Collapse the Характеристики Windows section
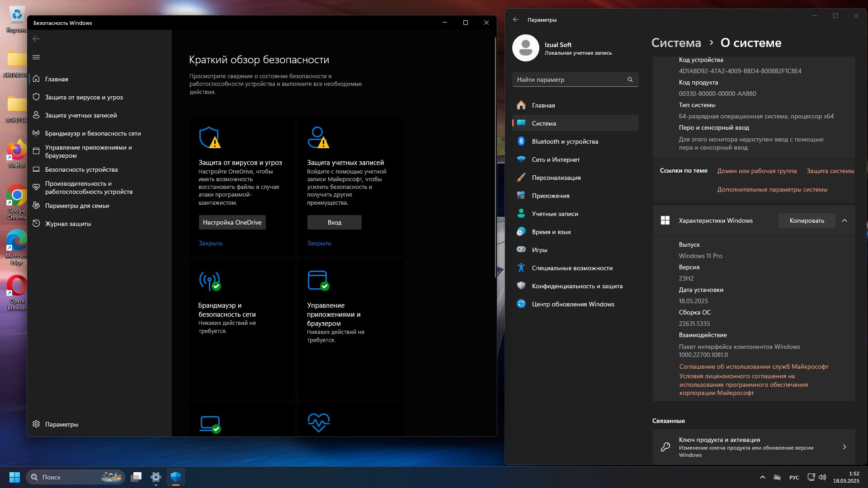Viewport: 868px width, 488px height. [x=844, y=221]
